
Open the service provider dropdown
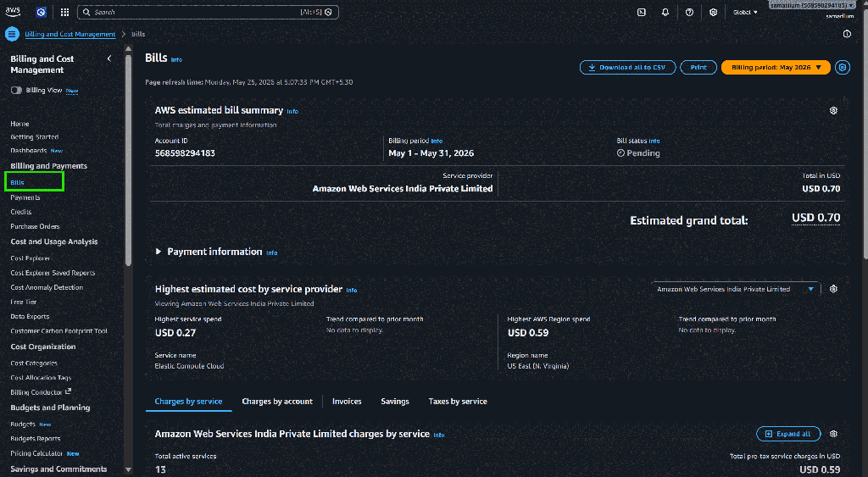[735, 289]
